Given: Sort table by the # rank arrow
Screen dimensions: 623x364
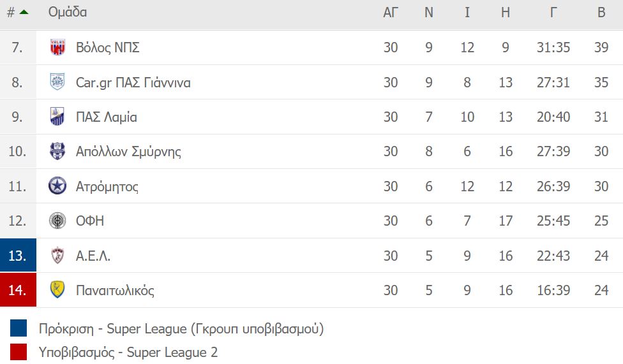Looking at the screenshot, I should (19, 12).
